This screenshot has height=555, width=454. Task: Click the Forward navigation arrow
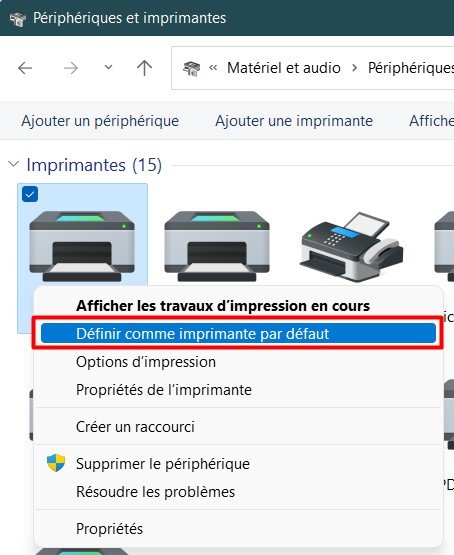tap(71, 68)
